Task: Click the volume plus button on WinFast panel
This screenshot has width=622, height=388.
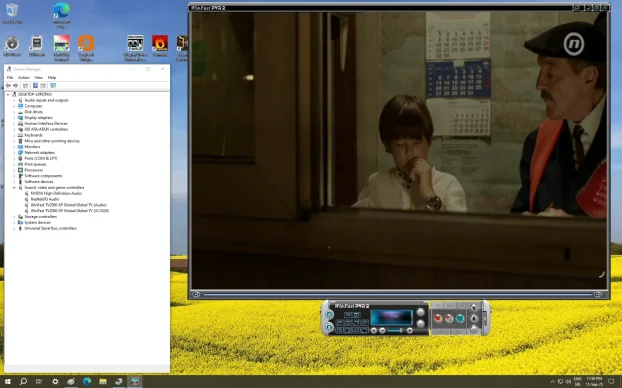Action: (410, 330)
